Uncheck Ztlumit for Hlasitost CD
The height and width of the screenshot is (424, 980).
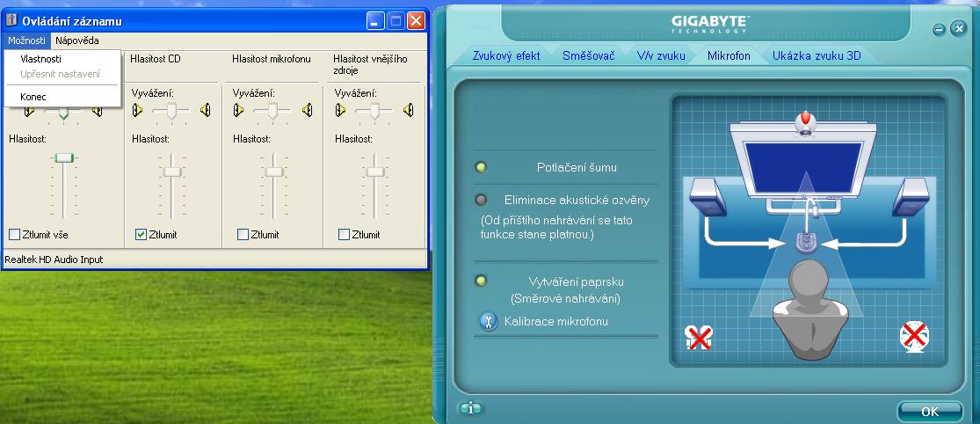(x=141, y=235)
